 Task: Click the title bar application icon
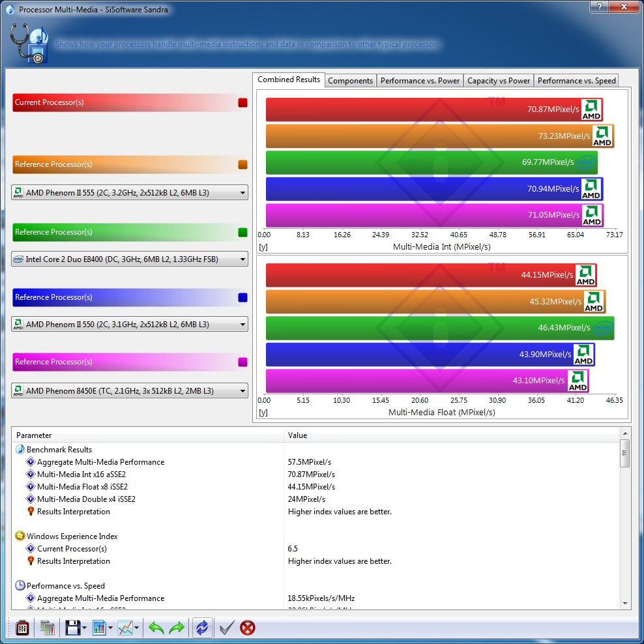click(x=10, y=9)
